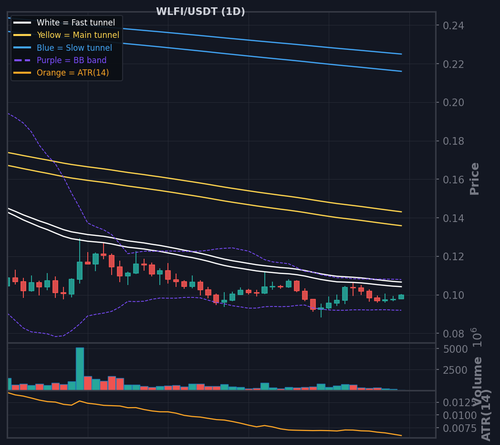Click the 0.24 price axis tick
The width and height of the screenshot is (500, 445).
tap(453, 25)
